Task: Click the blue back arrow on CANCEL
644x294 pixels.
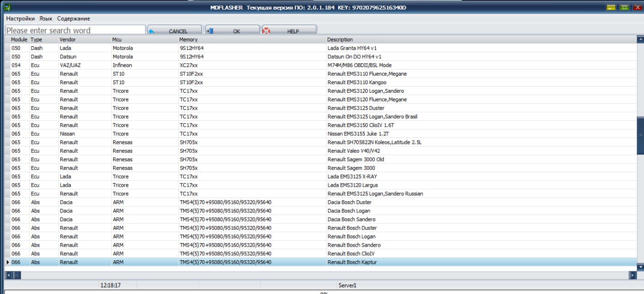Action: (151, 31)
